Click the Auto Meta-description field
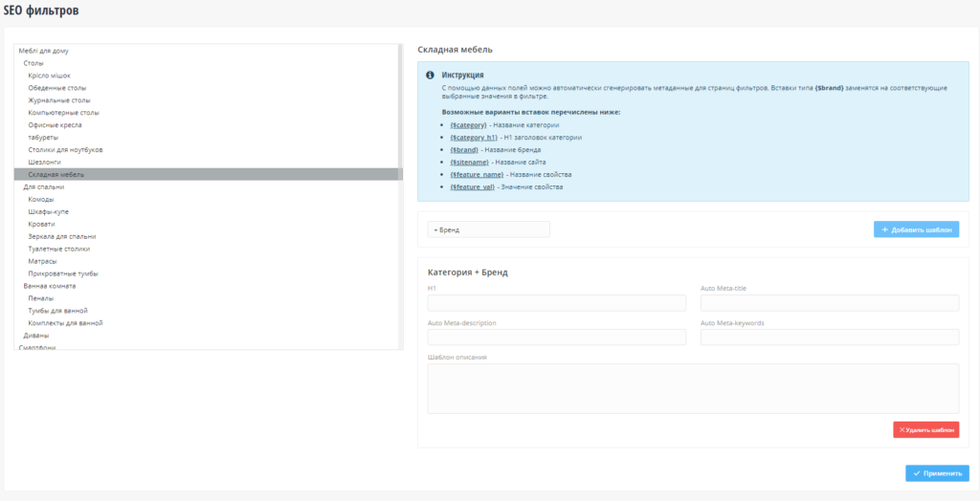Image resolution: width=980 pixels, height=501 pixels. click(557, 338)
